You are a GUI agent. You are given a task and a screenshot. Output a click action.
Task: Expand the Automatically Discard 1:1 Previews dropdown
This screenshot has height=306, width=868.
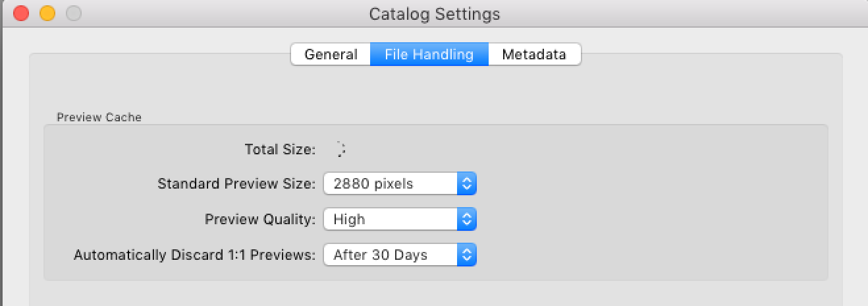(x=400, y=255)
